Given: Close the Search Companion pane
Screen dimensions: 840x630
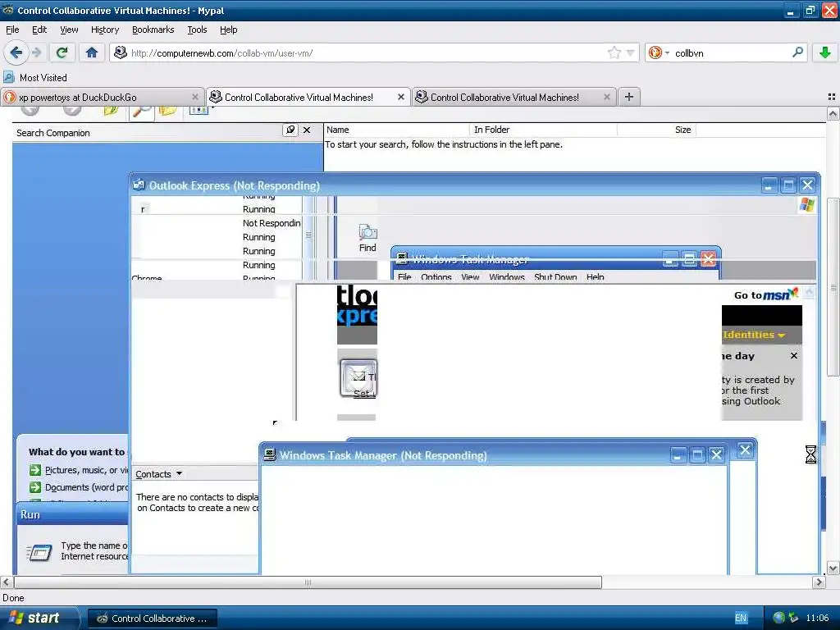Looking at the screenshot, I should pyautogui.click(x=307, y=130).
